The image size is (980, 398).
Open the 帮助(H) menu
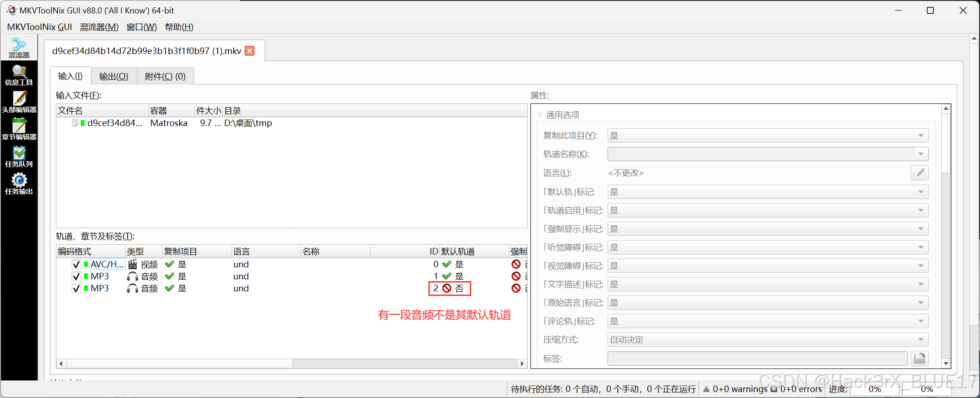click(179, 27)
